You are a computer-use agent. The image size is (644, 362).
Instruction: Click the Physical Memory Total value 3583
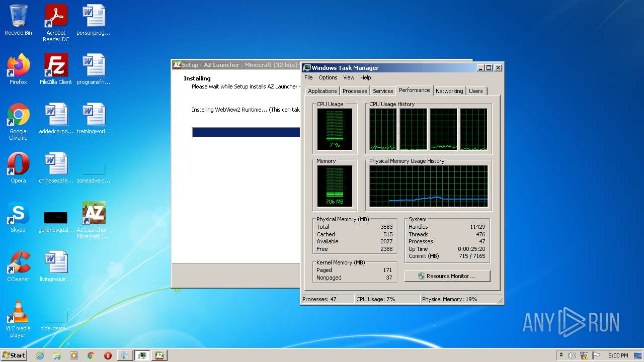click(386, 227)
